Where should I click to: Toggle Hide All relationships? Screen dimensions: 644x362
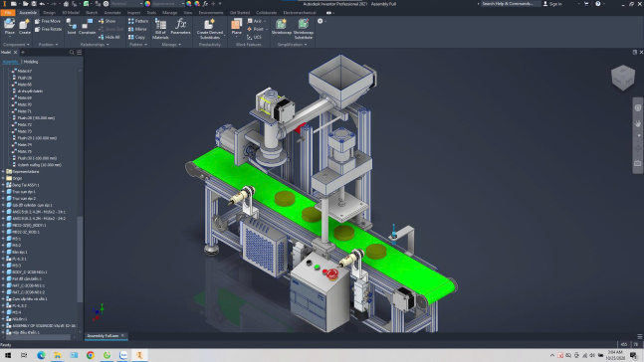coord(108,37)
